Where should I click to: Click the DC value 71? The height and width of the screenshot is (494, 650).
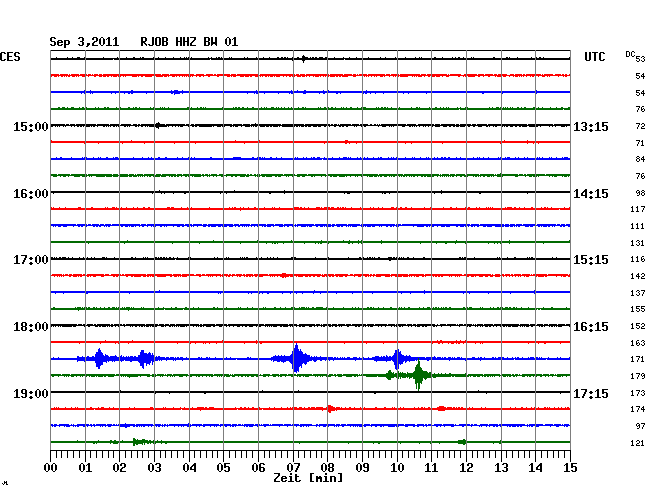pyautogui.click(x=640, y=143)
